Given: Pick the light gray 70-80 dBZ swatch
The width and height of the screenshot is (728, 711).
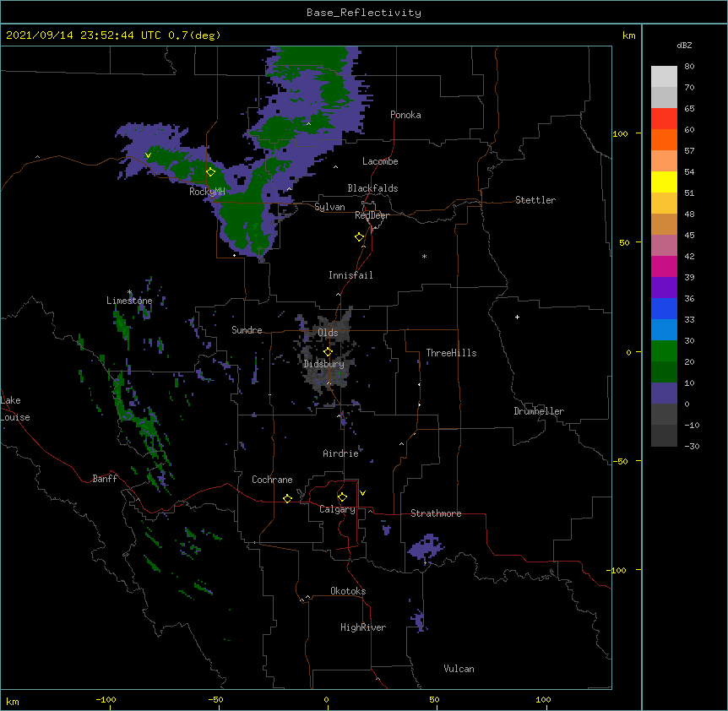Looking at the screenshot, I should (664, 77).
